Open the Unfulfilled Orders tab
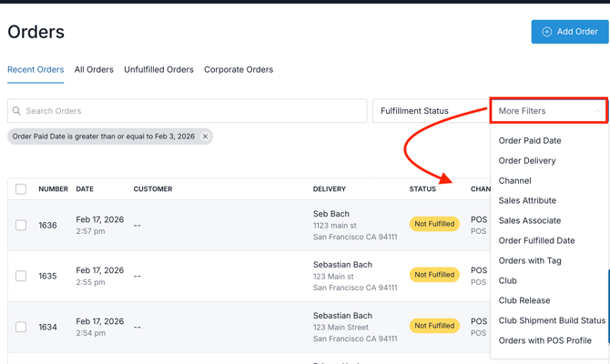 pyautogui.click(x=158, y=69)
